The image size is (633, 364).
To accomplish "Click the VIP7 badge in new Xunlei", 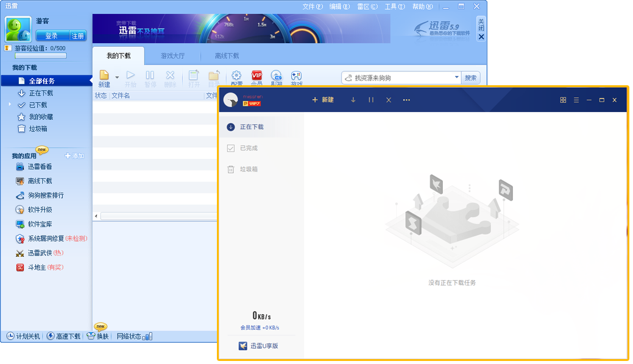I will coord(252,103).
